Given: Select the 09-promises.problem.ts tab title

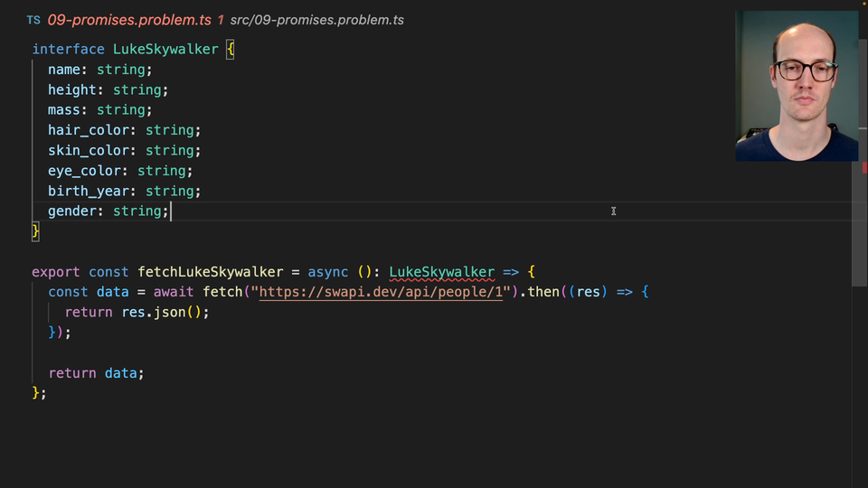Looking at the screenshot, I should [x=129, y=20].
